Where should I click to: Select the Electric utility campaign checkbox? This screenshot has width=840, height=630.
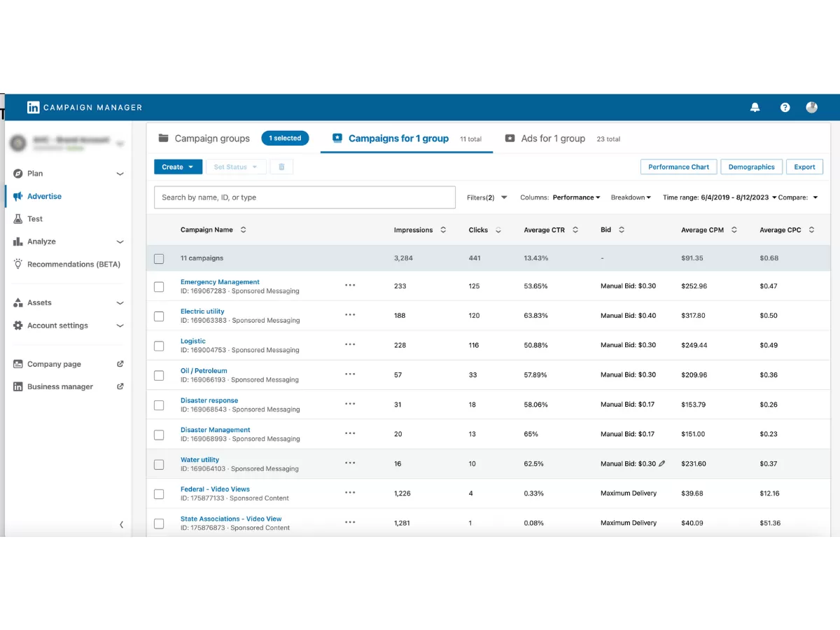pyautogui.click(x=159, y=316)
